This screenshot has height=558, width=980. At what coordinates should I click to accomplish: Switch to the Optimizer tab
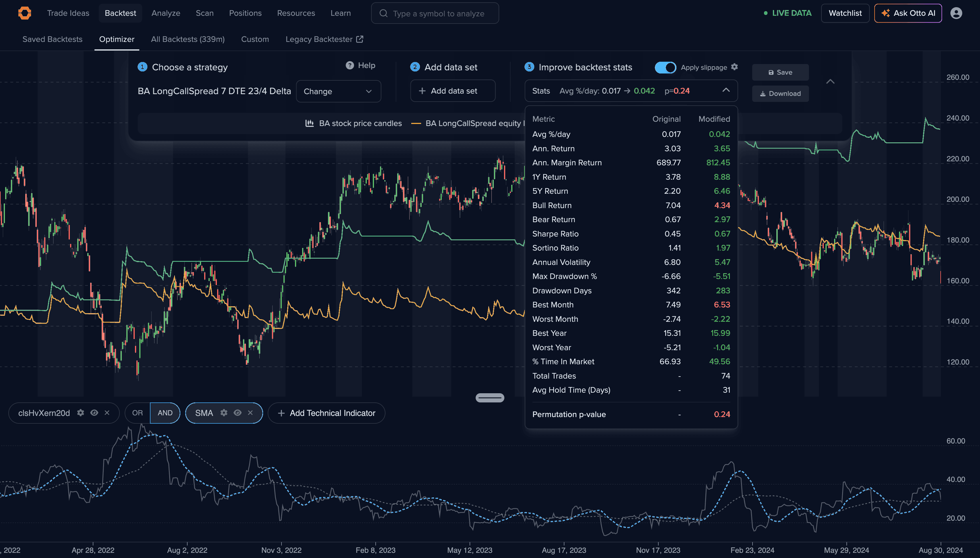click(x=117, y=39)
